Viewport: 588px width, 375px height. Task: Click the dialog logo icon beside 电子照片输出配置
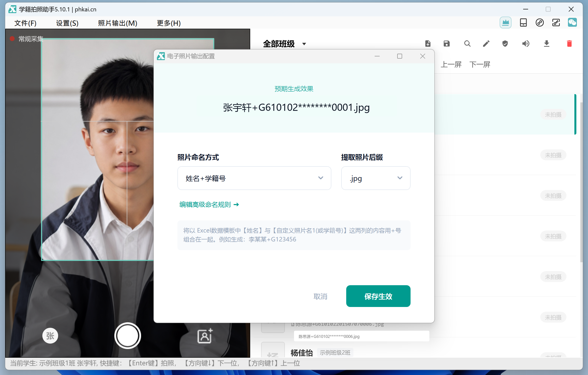[x=161, y=56]
